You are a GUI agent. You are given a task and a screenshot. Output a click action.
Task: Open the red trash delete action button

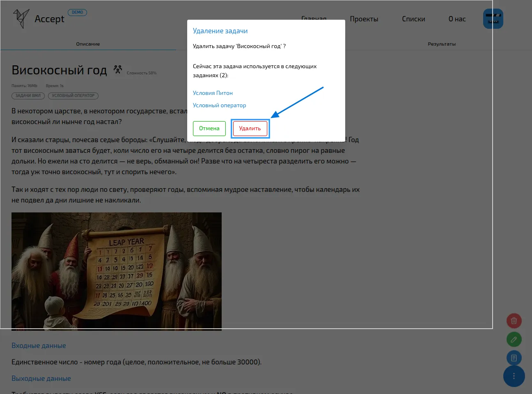click(514, 321)
